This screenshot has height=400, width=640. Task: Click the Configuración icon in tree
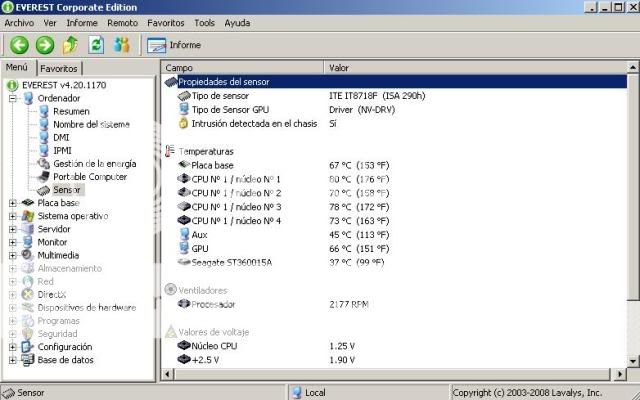coord(28,346)
